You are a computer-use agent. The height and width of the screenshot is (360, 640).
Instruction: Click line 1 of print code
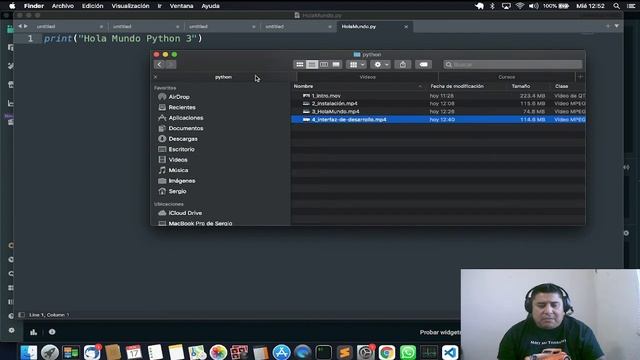(123, 39)
